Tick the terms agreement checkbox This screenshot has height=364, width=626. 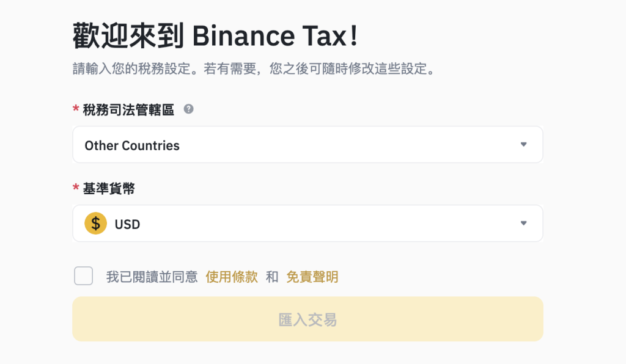(x=84, y=276)
